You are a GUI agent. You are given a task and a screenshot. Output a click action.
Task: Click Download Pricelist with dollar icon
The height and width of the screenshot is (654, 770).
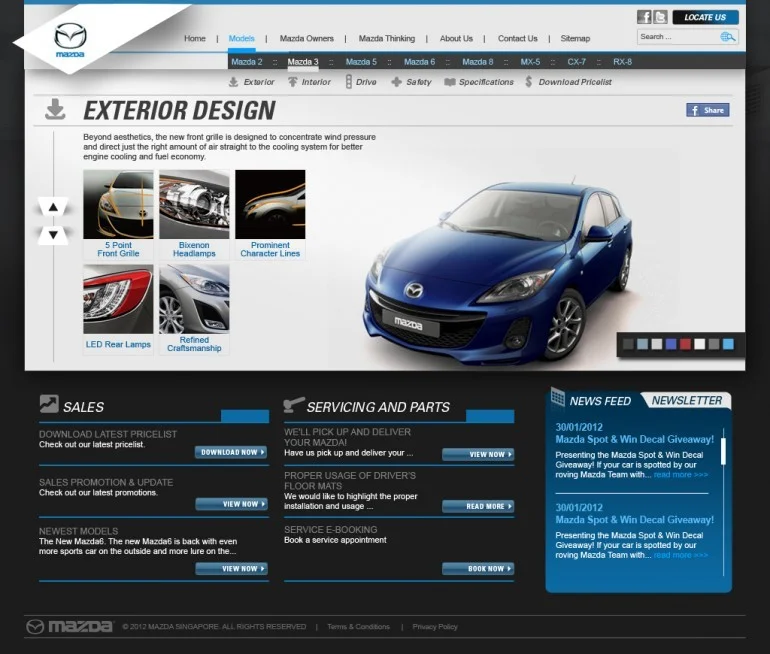tap(568, 82)
